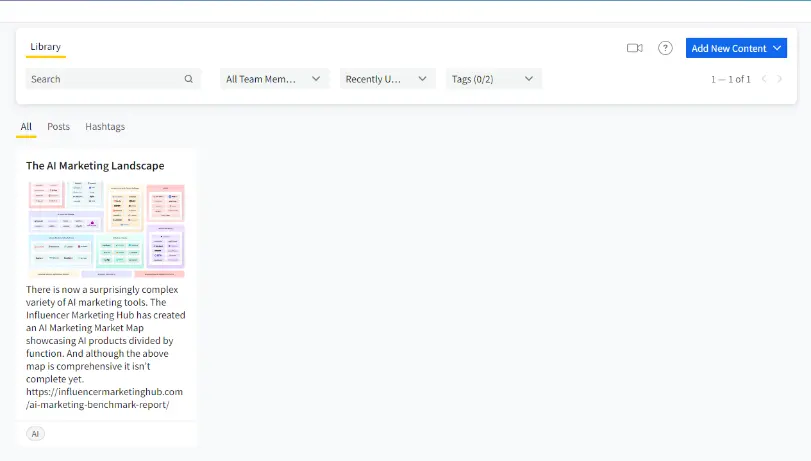Go to next page with right chevron
This screenshot has height=461, width=811.
click(x=780, y=79)
